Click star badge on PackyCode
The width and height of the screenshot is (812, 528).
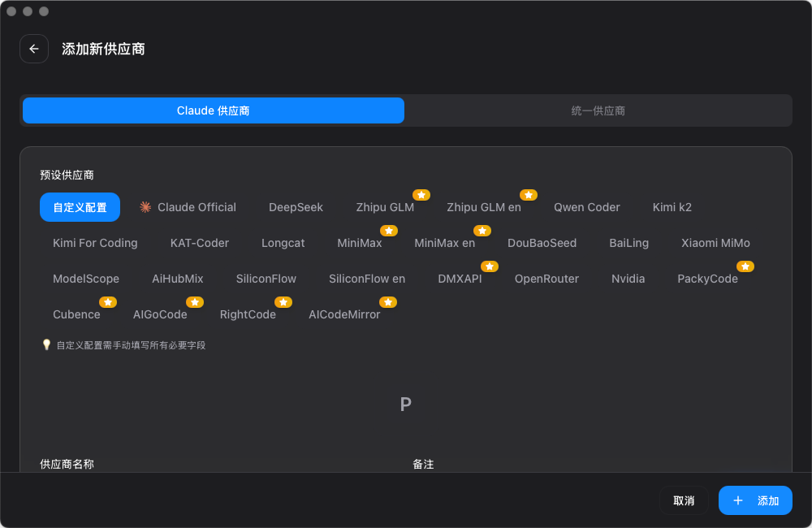745,266
